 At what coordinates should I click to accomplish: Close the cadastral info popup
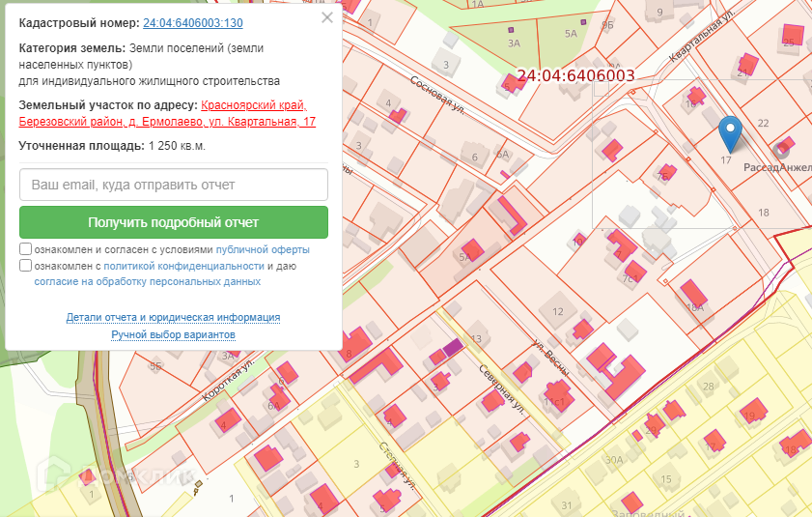tap(327, 17)
